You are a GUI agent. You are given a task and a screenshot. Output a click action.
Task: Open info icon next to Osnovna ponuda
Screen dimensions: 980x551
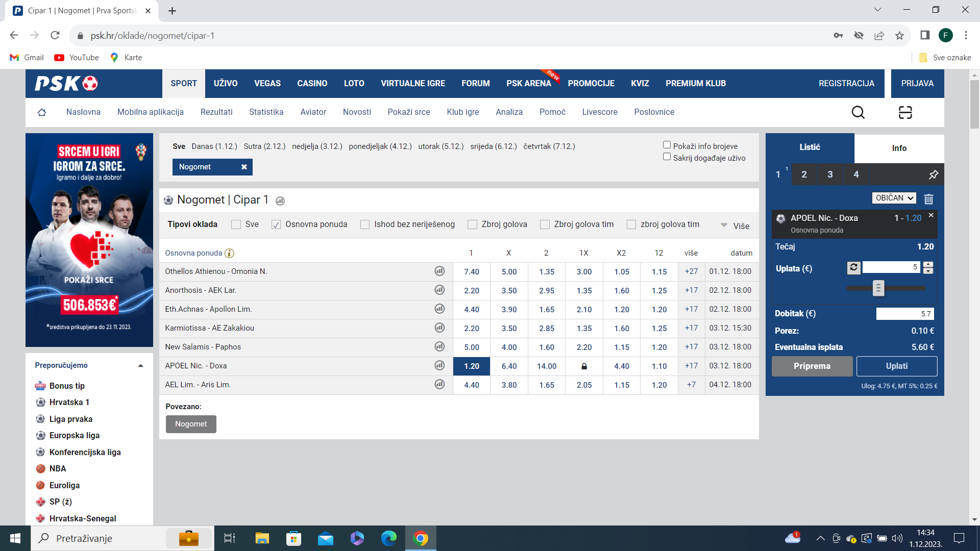tap(229, 253)
